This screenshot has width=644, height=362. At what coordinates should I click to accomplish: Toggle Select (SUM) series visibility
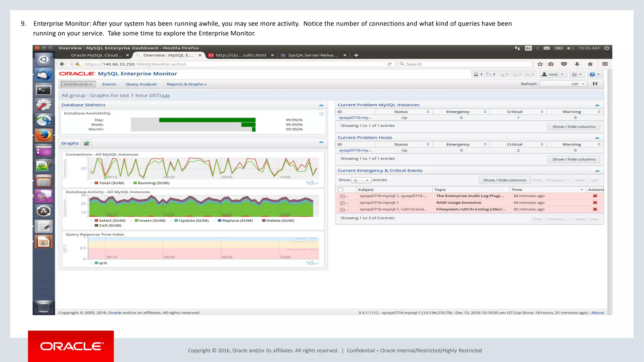pyautogui.click(x=110, y=221)
